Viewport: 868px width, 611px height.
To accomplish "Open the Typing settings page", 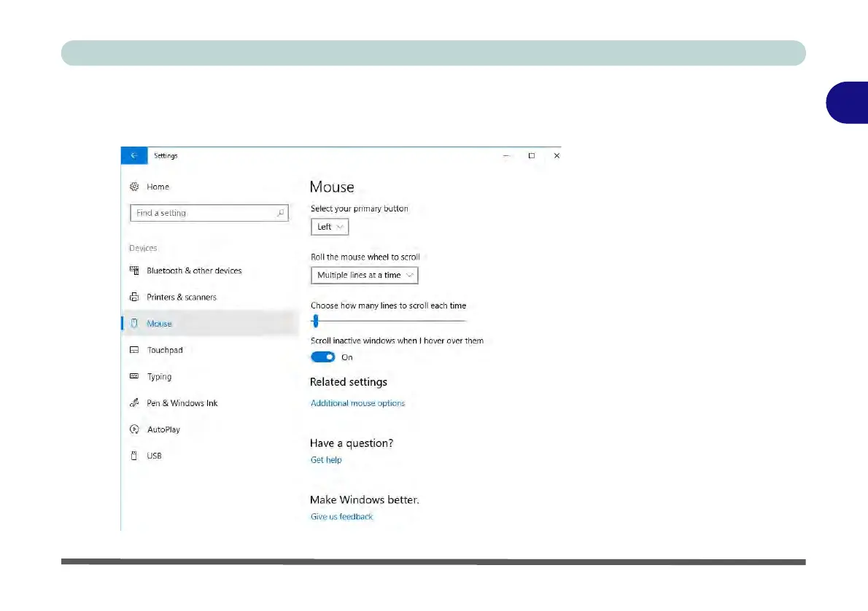I will 160,376.
